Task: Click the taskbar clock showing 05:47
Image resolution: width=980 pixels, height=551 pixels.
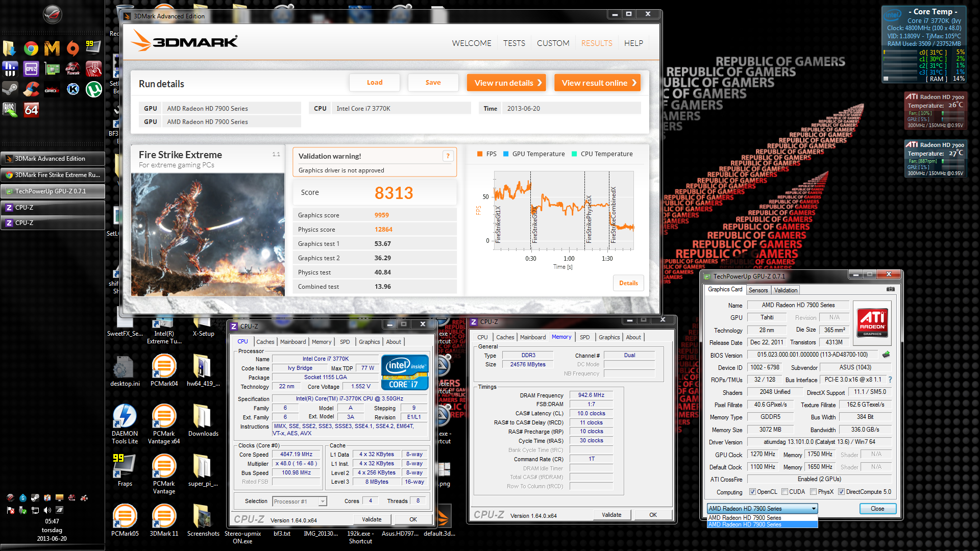Action: click(52, 521)
